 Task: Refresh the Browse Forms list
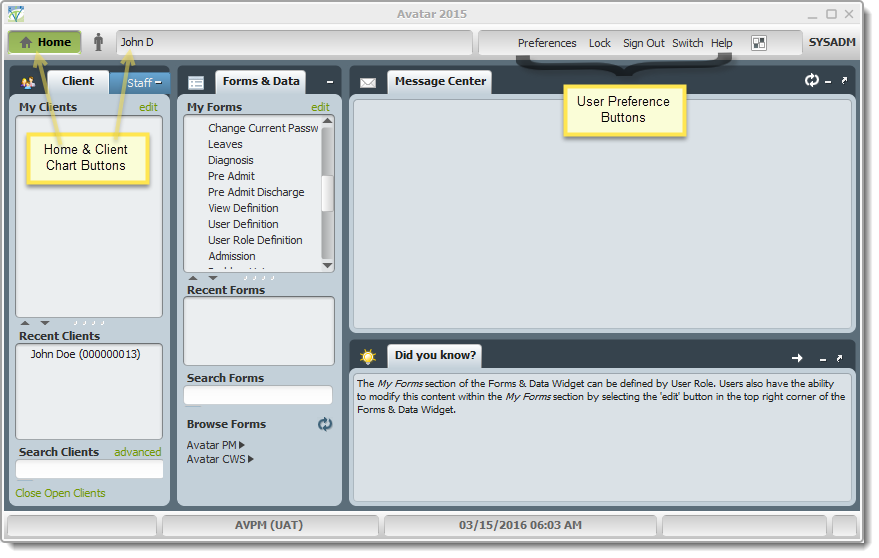pos(325,425)
